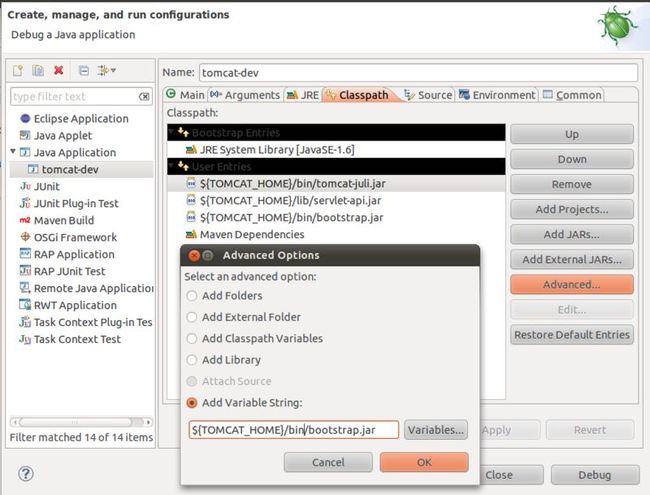Click the OSGi Framework icon
The width and height of the screenshot is (650, 495).
(x=25, y=237)
